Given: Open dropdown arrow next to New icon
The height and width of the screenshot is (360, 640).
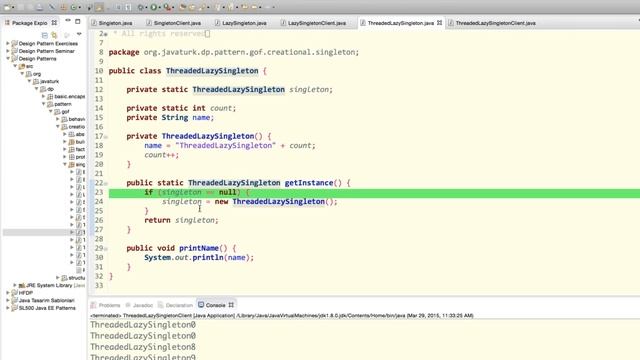Looking at the screenshot, I should click(x=13, y=7).
